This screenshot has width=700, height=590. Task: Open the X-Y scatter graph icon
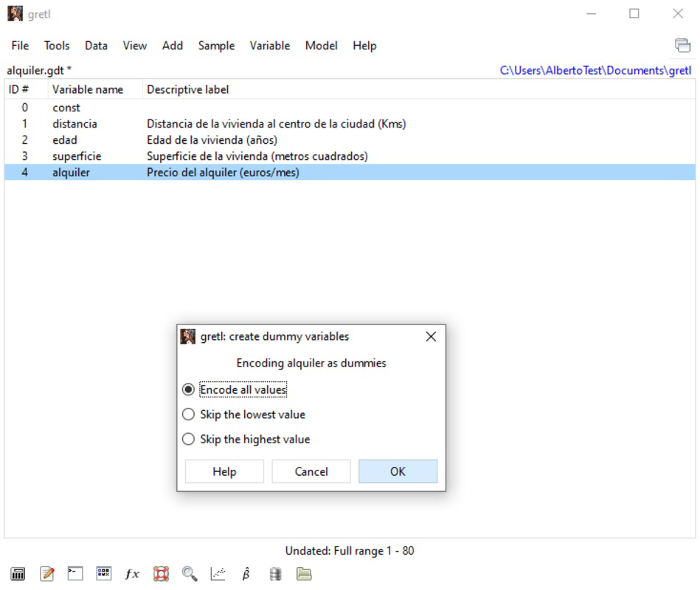pyautogui.click(x=218, y=574)
